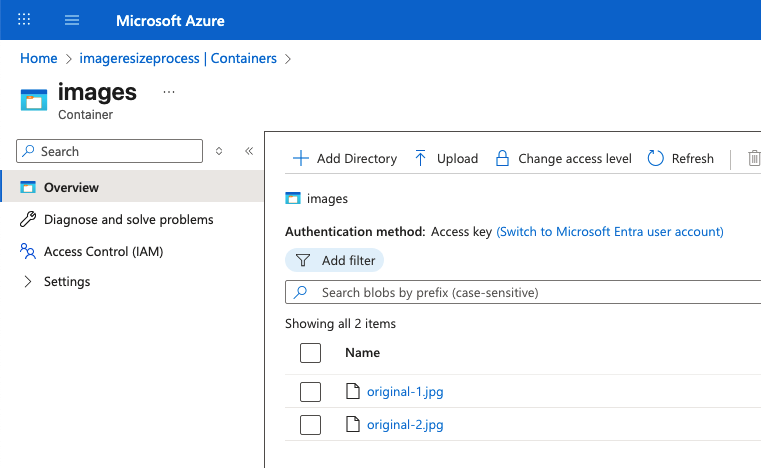This screenshot has width=761, height=468.
Task: Click the Add filter button
Action: click(335, 260)
